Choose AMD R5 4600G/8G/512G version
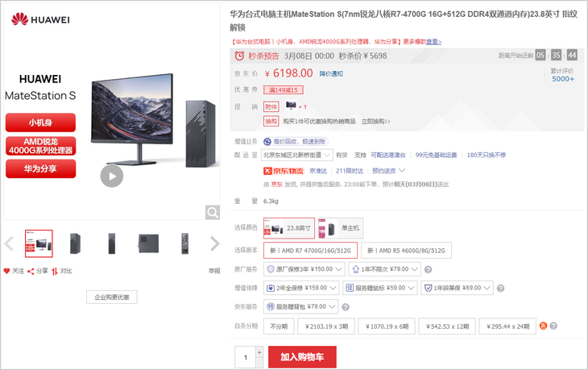This screenshot has width=588, height=370. [406, 250]
